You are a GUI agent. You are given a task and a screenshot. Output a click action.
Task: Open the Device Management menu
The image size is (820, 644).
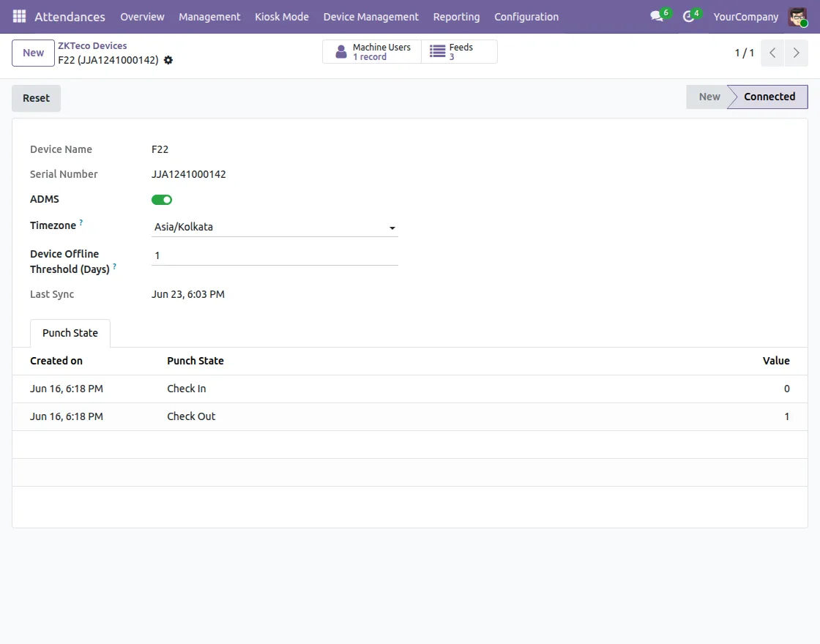[370, 17]
